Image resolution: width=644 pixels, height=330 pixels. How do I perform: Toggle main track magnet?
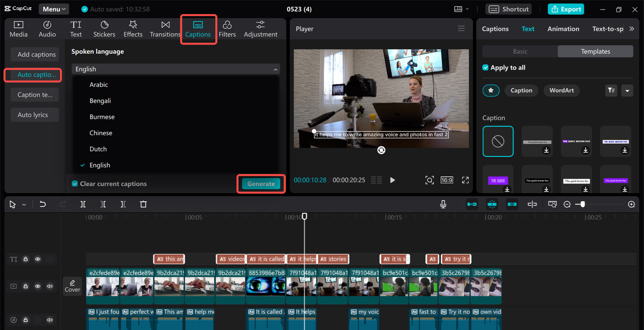coord(472,204)
